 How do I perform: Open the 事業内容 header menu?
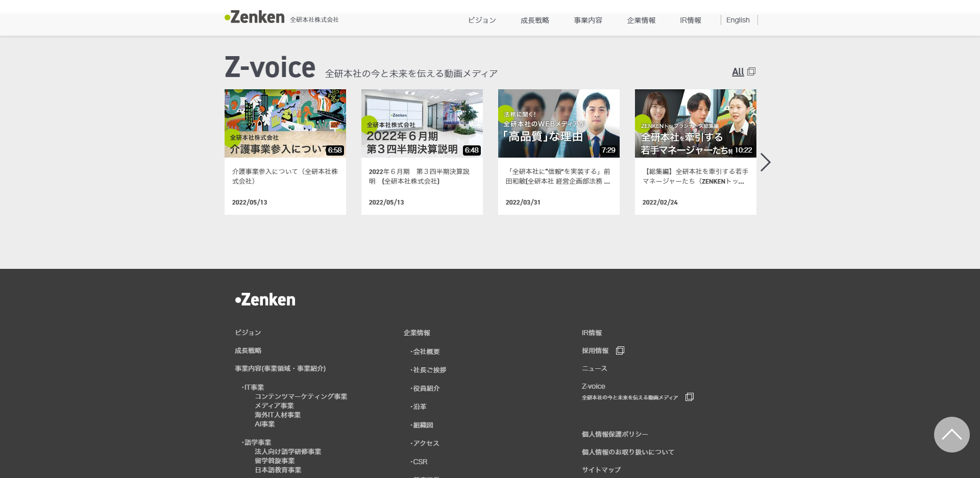click(588, 20)
